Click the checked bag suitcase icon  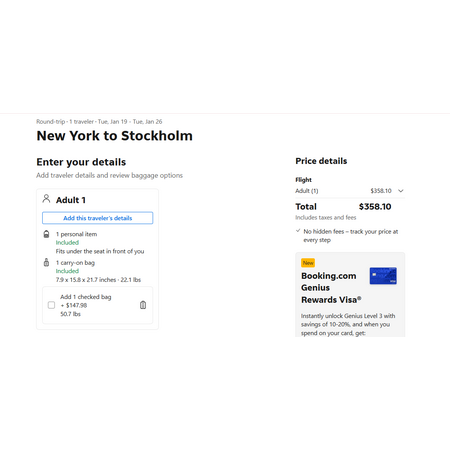[x=143, y=305]
